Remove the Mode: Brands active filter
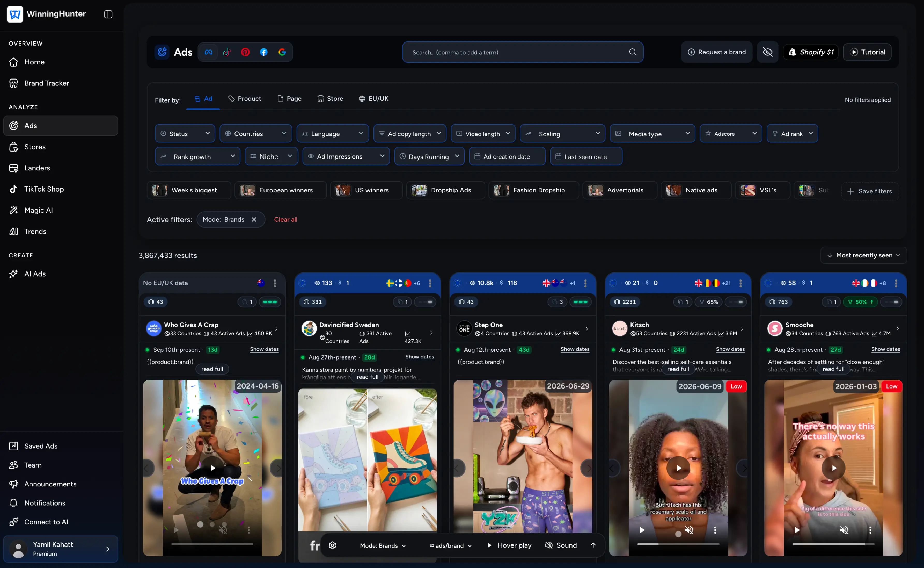924x568 pixels. (254, 219)
